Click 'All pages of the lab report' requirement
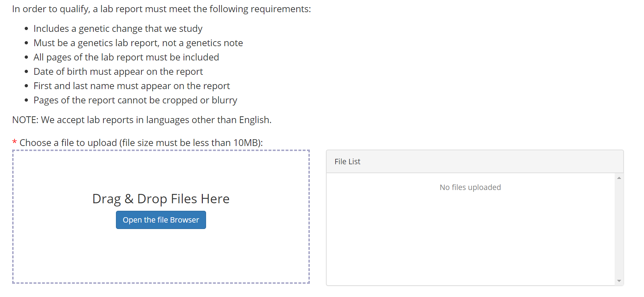Viewport: 644px width, 297px height. 126,57
